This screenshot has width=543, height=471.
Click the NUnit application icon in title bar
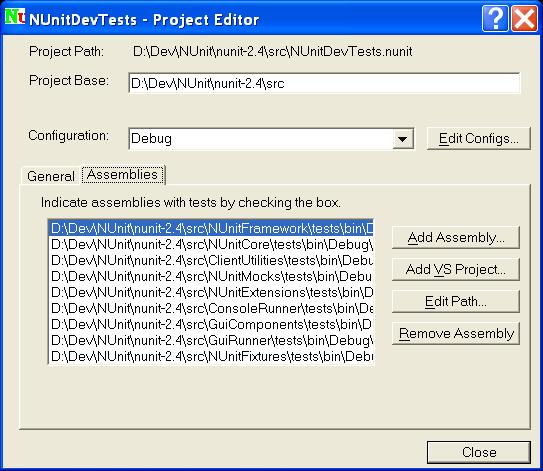[15, 17]
